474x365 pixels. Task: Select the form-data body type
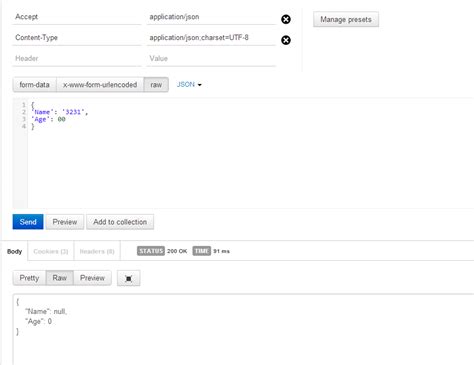click(35, 85)
